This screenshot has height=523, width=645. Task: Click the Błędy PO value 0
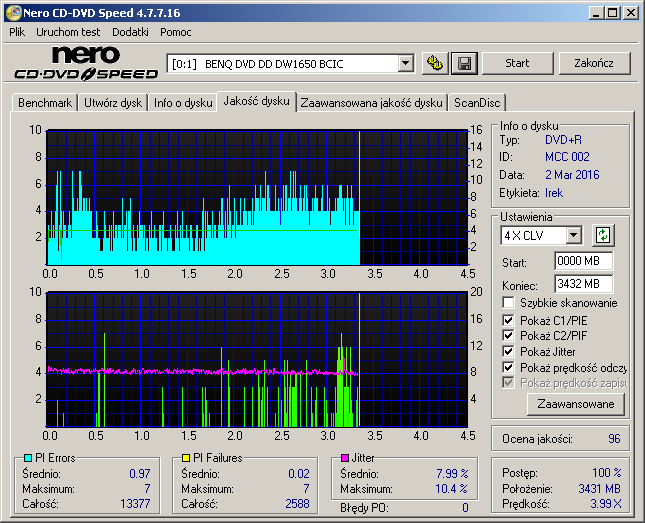(465, 508)
